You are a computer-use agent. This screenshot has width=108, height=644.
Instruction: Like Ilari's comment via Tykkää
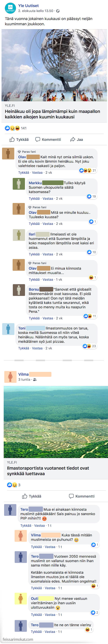(34, 254)
